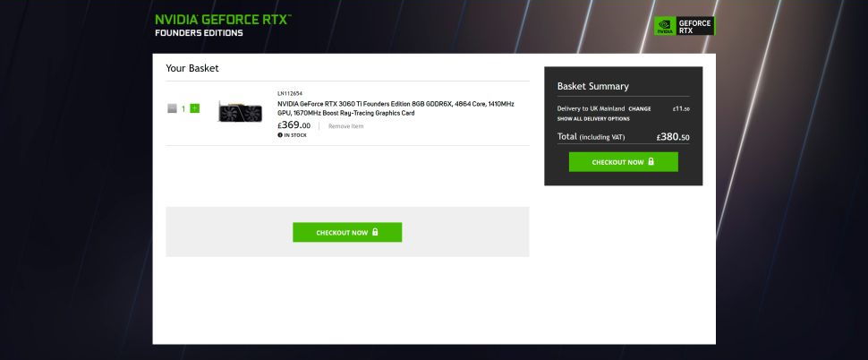
Task: Click the padlock icon on lower checkout button
Action: tap(375, 232)
